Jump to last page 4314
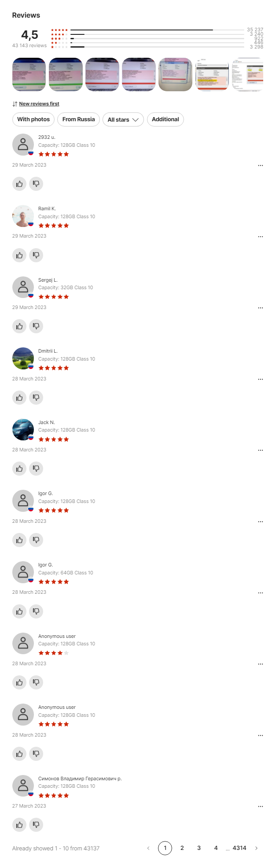 tap(239, 848)
